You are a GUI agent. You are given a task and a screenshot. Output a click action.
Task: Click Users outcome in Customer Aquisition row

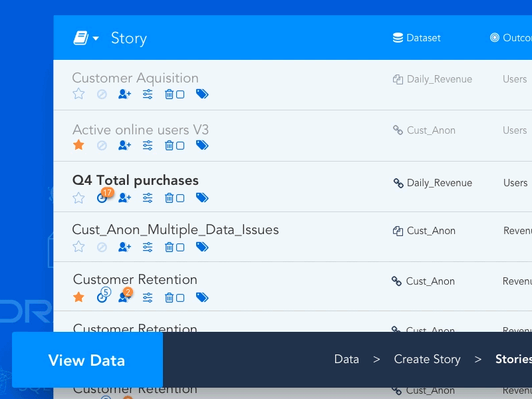[515, 79]
